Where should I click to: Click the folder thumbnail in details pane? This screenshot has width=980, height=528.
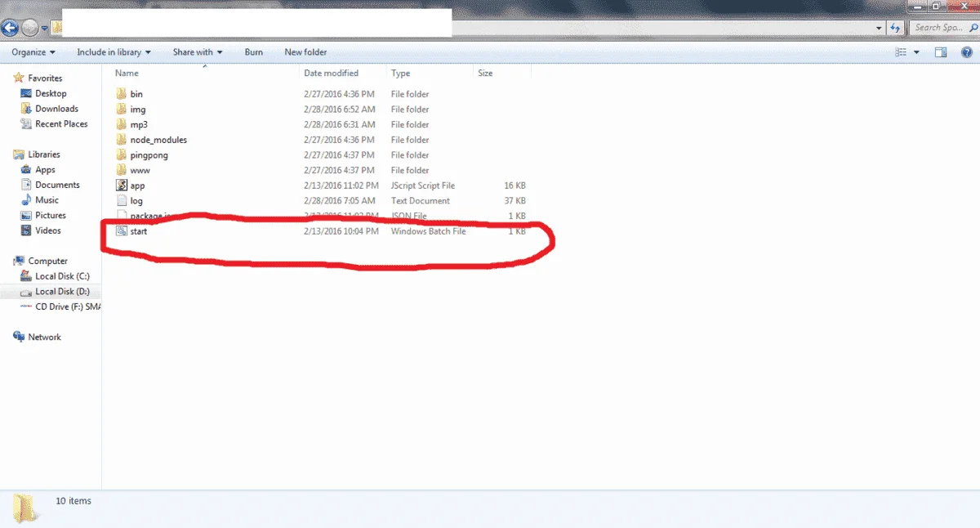click(x=24, y=508)
